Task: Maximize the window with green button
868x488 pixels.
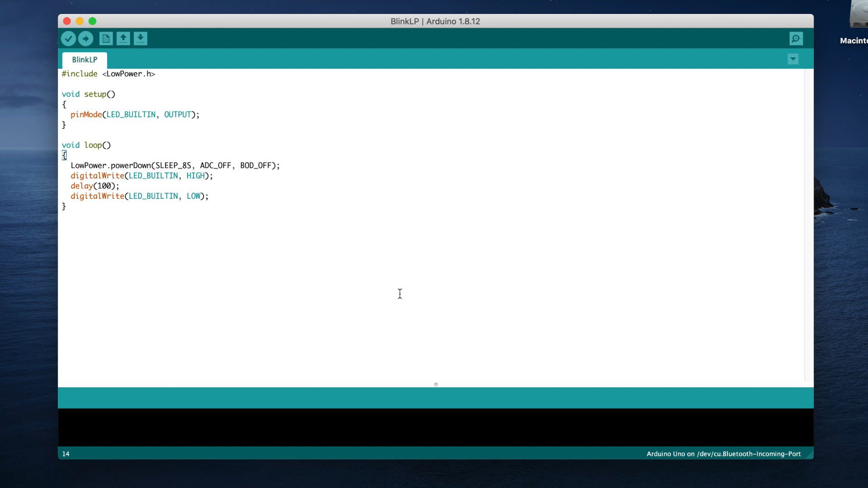Action: click(92, 21)
